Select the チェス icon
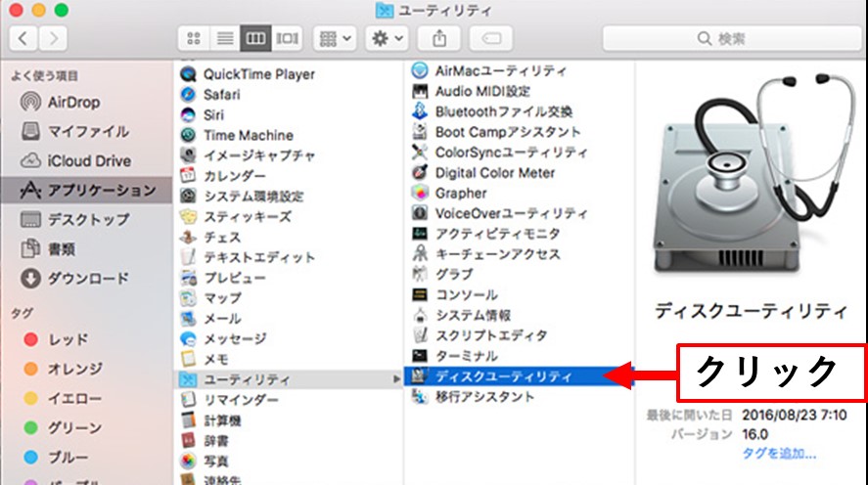868x485 pixels. 188,238
